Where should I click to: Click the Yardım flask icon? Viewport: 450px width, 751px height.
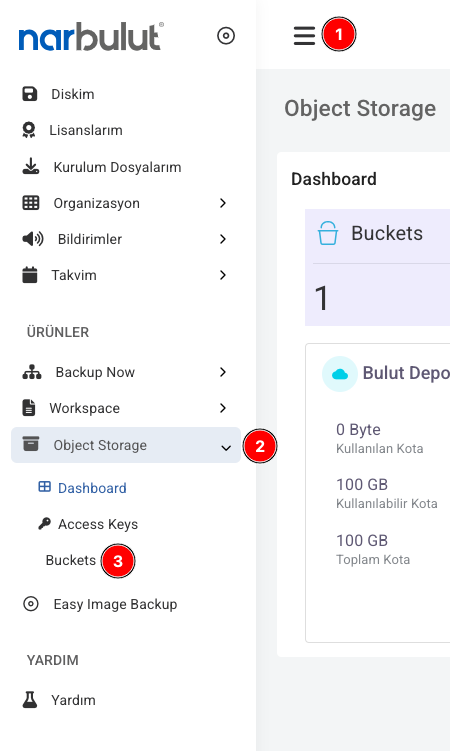click(30, 700)
